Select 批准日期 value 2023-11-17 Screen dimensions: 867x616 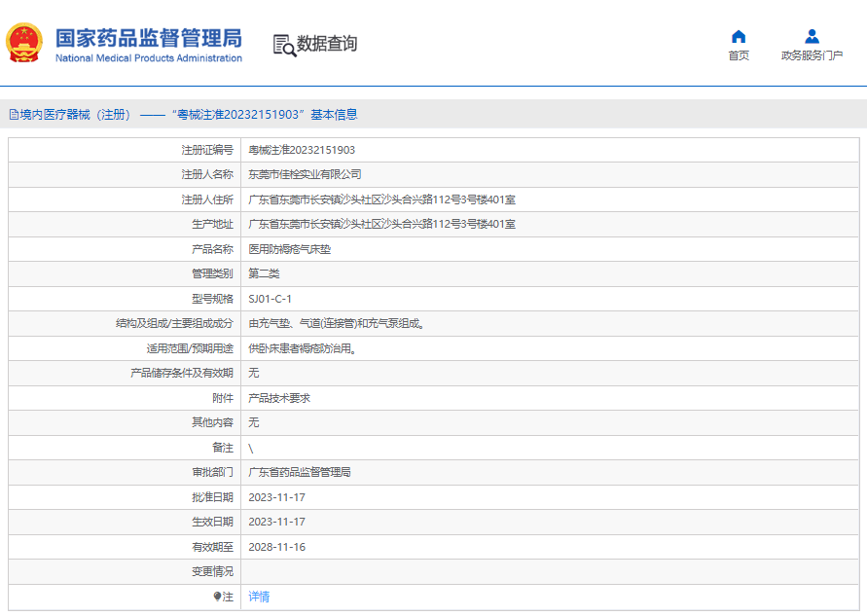[x=276, y=497]
